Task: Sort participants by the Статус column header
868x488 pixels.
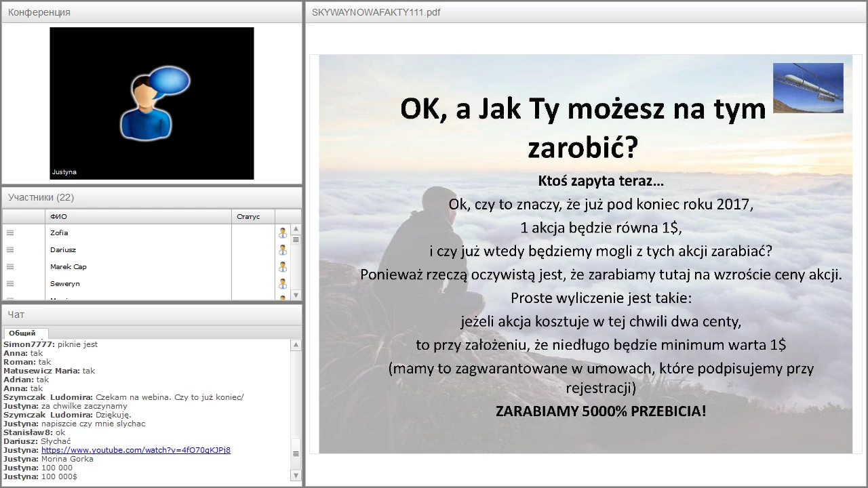Action: tap(253, 216)
